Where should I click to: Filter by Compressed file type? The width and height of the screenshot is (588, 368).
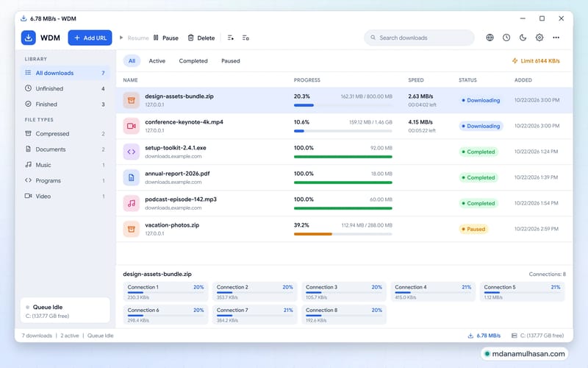tap(65, 134)
